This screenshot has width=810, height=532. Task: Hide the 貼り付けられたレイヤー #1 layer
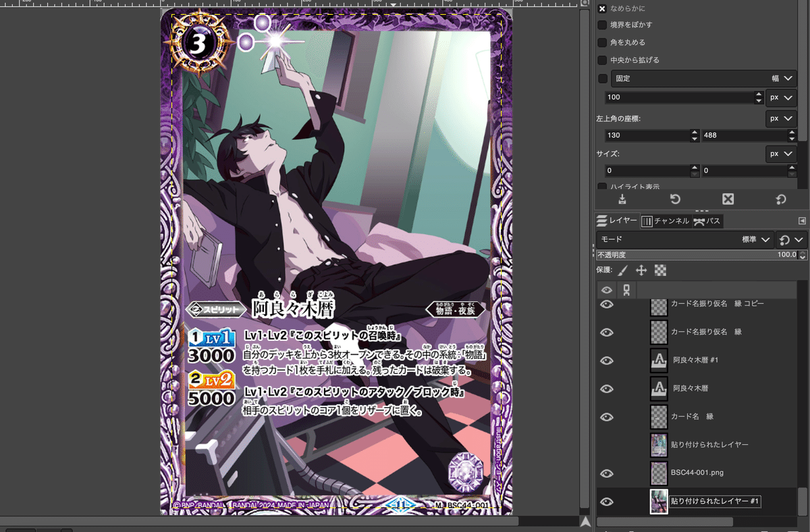[607, 502]
